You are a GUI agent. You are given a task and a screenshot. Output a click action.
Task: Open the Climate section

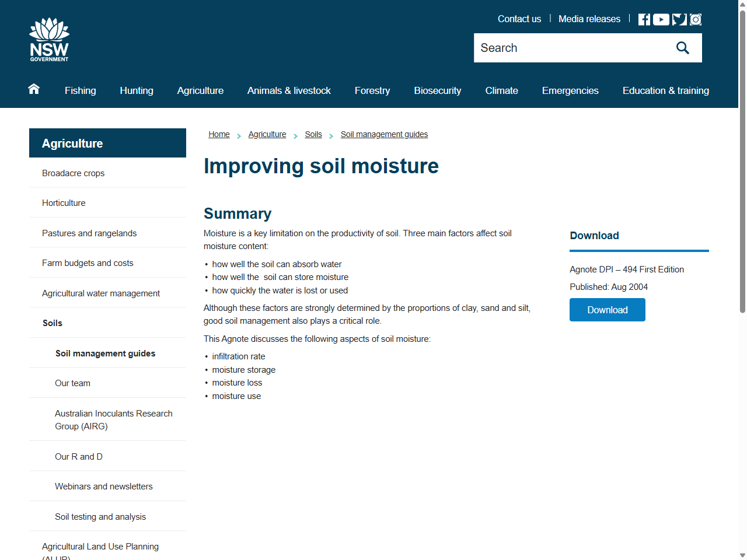[x=501, y=90]
